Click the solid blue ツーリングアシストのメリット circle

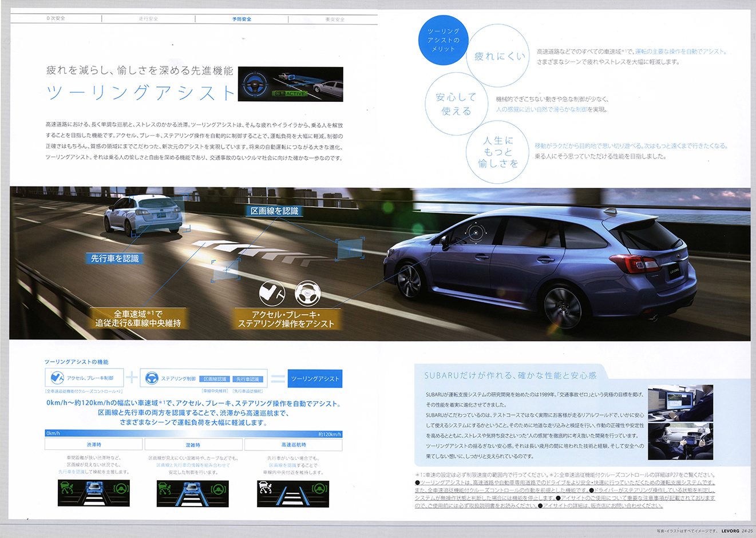click(x=443, y=40)
